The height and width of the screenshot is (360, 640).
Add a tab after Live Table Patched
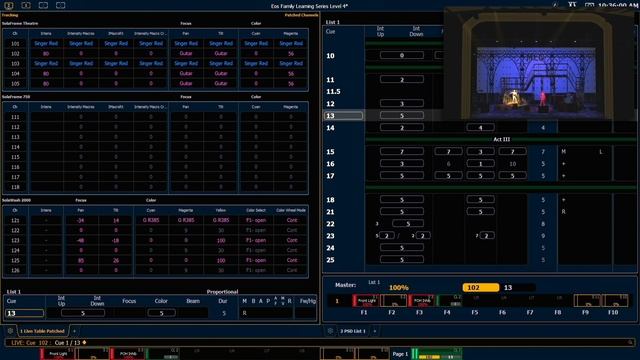(x=74, y=331)
